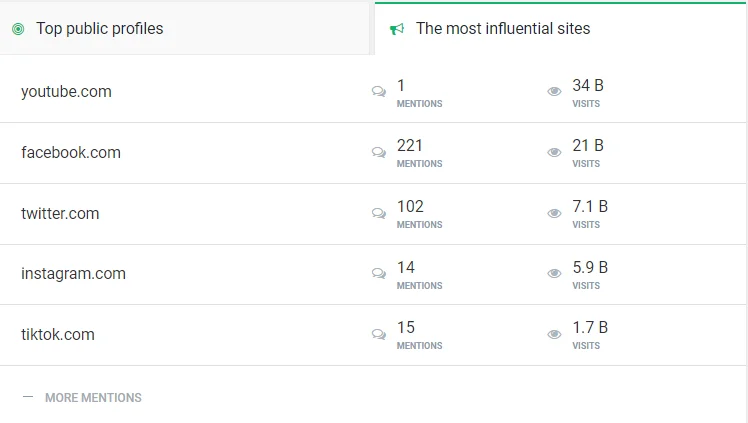The width and height of the screenshot is (748, 423).
Task: Click the visits eye icon for youtube.com
Action: (554, 92)
